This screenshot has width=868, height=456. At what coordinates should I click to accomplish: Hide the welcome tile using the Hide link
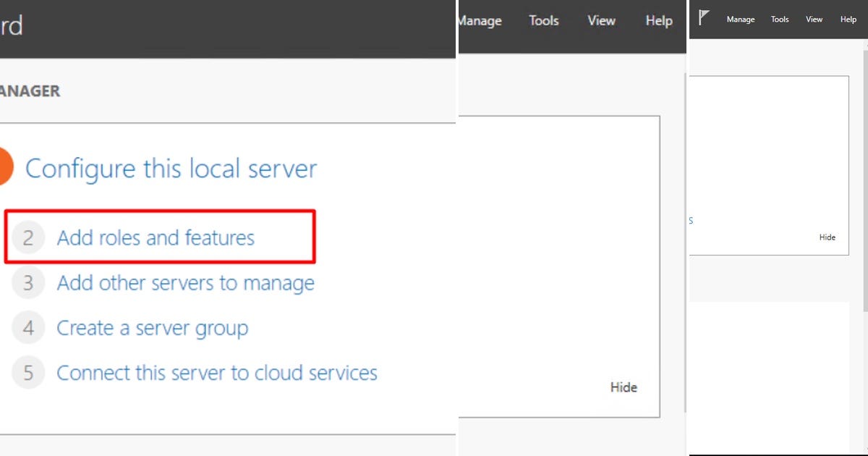pos(623,387)
